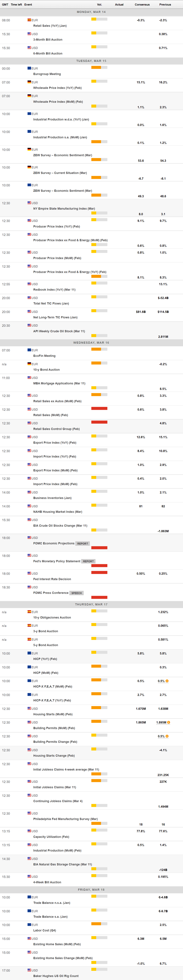Click the red volatility bar for Retail Sales (MoM)

click(x=99, y=408)
